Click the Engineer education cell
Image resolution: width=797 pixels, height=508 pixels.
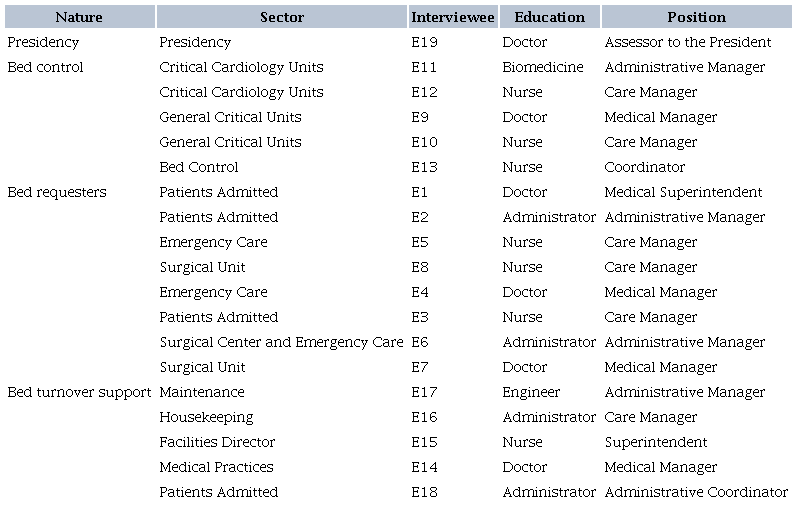[x=531, y=392]
